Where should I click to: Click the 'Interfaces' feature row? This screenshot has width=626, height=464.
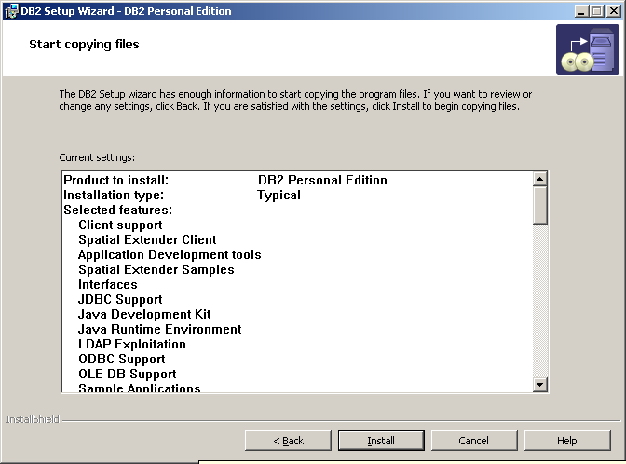pyautogui.click(x=108, y=284)
